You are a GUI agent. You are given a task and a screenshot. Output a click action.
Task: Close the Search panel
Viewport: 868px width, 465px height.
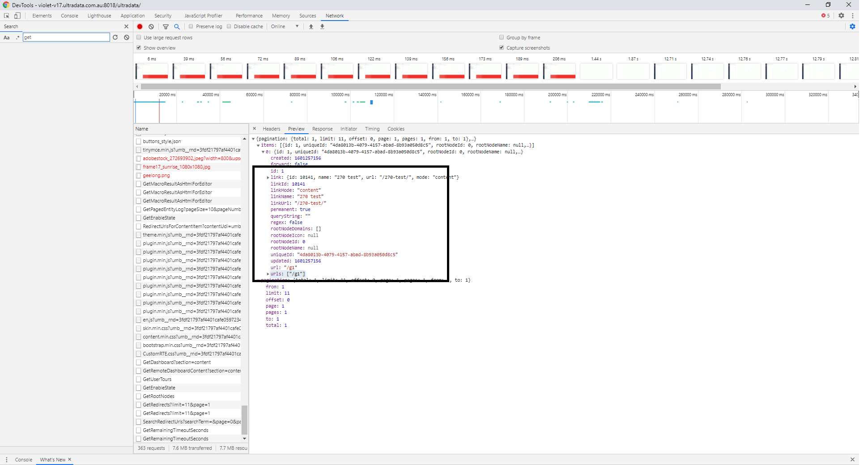pos(126,26)
